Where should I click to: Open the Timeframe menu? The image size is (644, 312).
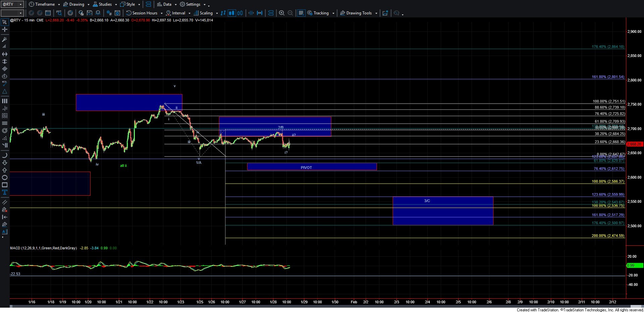[44, 4]
